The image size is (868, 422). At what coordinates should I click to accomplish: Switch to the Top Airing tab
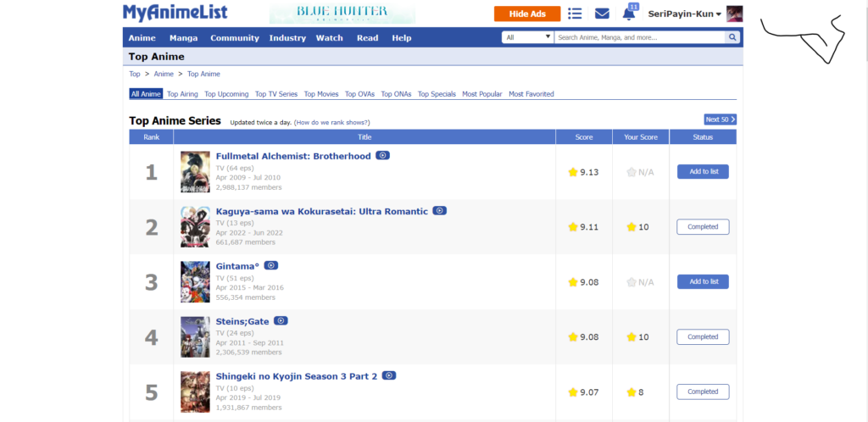(x=182, y=94)
